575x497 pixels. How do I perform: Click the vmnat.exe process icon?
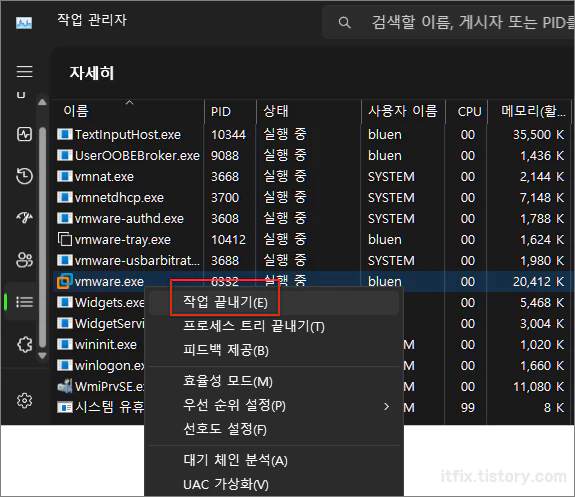(x=65, y=176)
